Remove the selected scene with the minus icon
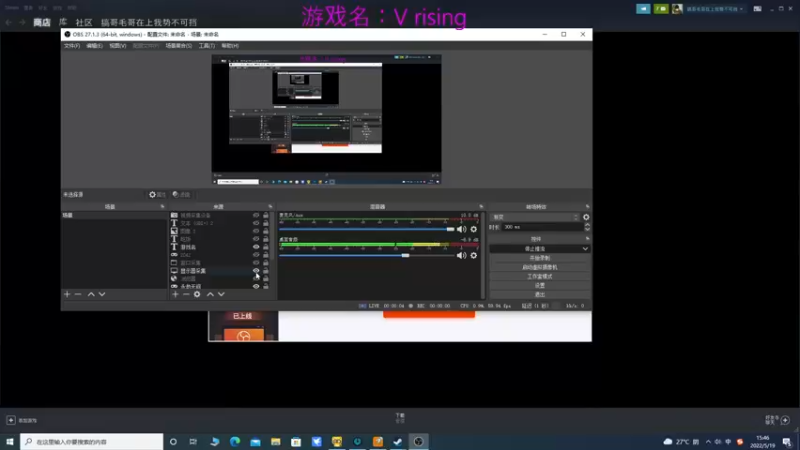Screen dimensions: 800x450 tap(78, 294)
